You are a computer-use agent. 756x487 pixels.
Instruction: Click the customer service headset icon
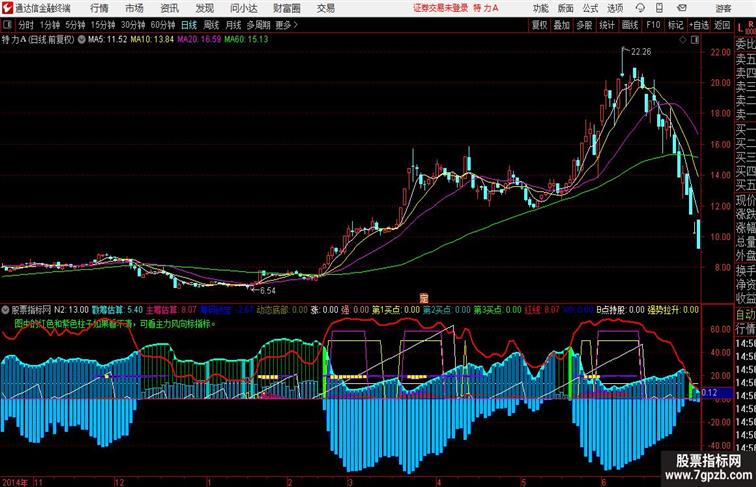(640, 8)
